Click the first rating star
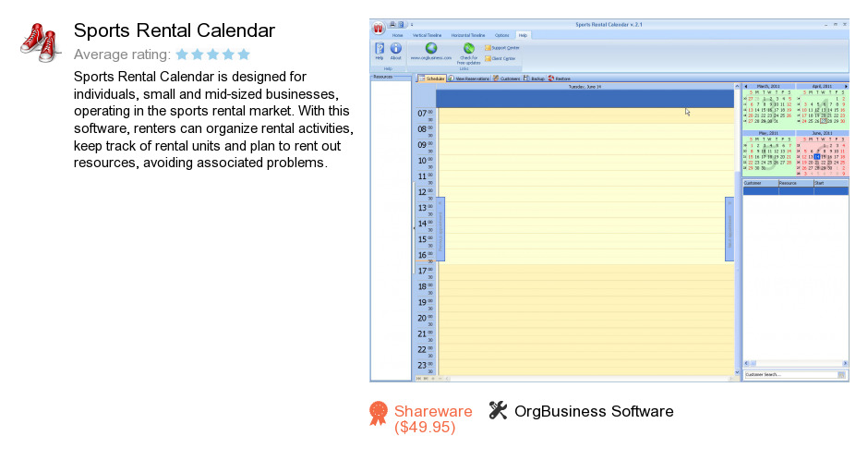 182,54
